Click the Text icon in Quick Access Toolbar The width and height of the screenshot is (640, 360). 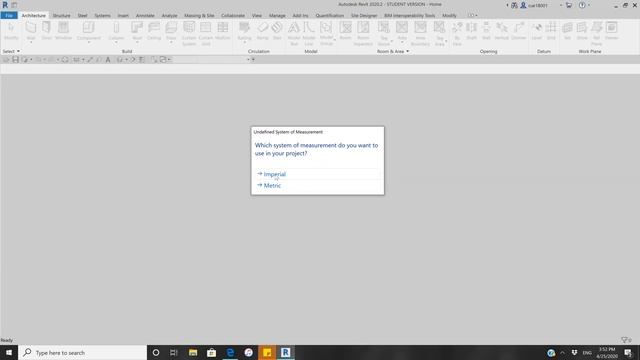point(108,60)
